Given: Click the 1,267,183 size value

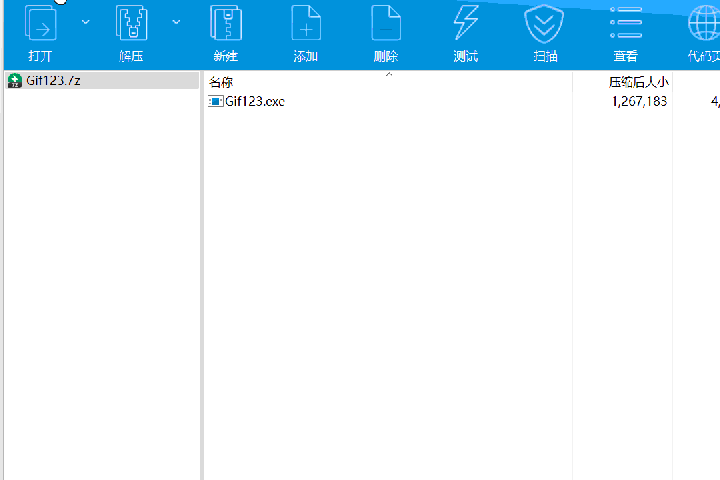Looking at the screenshot, I should [638, 101].
